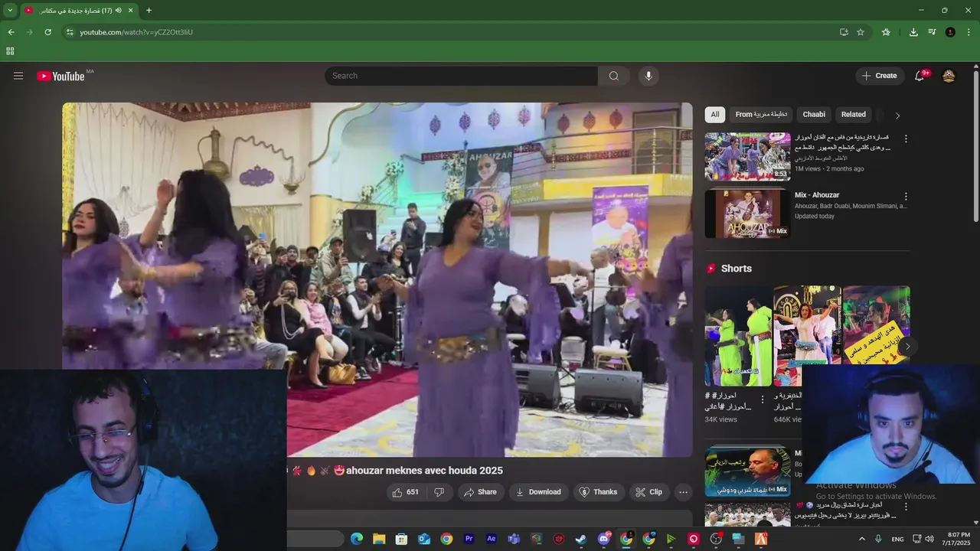This screenshot has height=551, width=980.
Task: Switch the ENG input language
Action: (x=897, y=539)
